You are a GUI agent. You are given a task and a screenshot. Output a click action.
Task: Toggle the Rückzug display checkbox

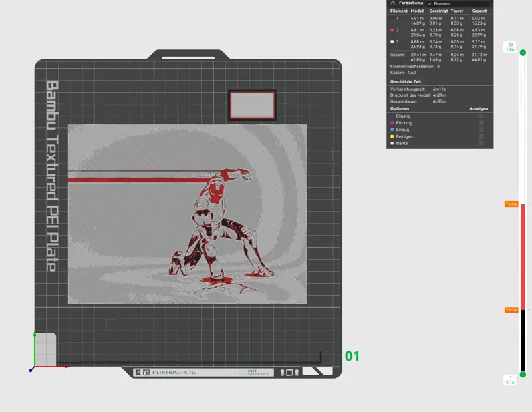[x=481, y=123]
